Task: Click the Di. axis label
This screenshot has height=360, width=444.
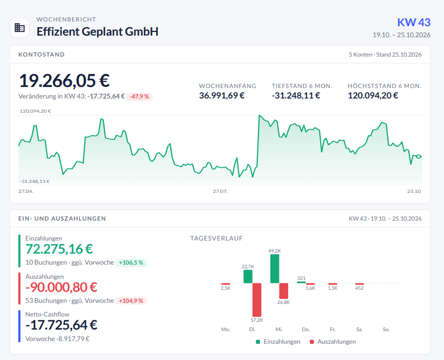Action: point(252,329)
